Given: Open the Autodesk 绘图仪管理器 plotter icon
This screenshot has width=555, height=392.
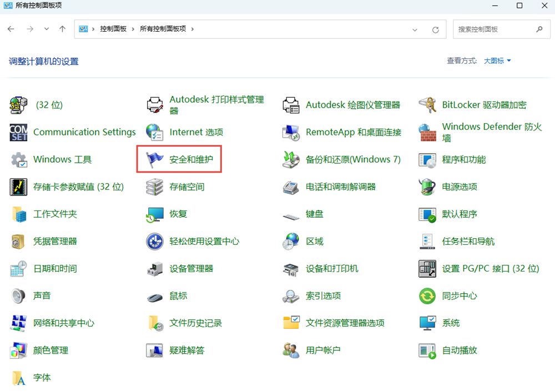Looking at the screenshot, I should (x=291, y=105).
